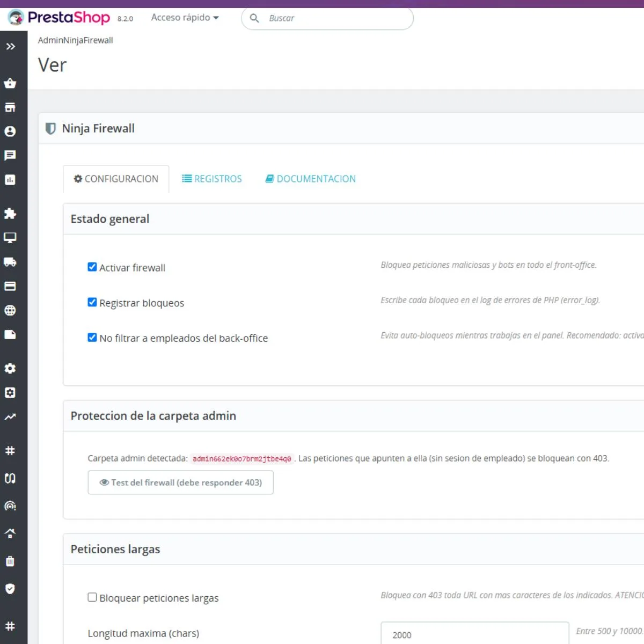
Task: Click the Estado general section heading
Action: point(110,219)
